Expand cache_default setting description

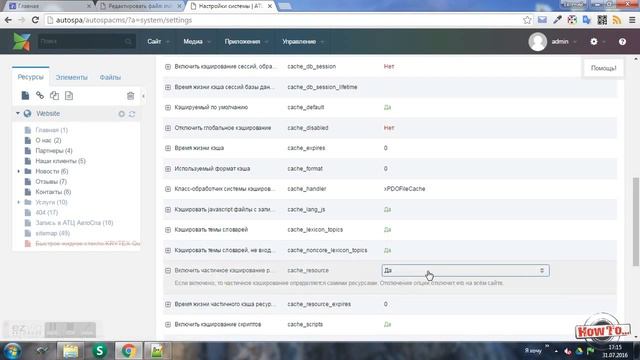click(168, 107)
